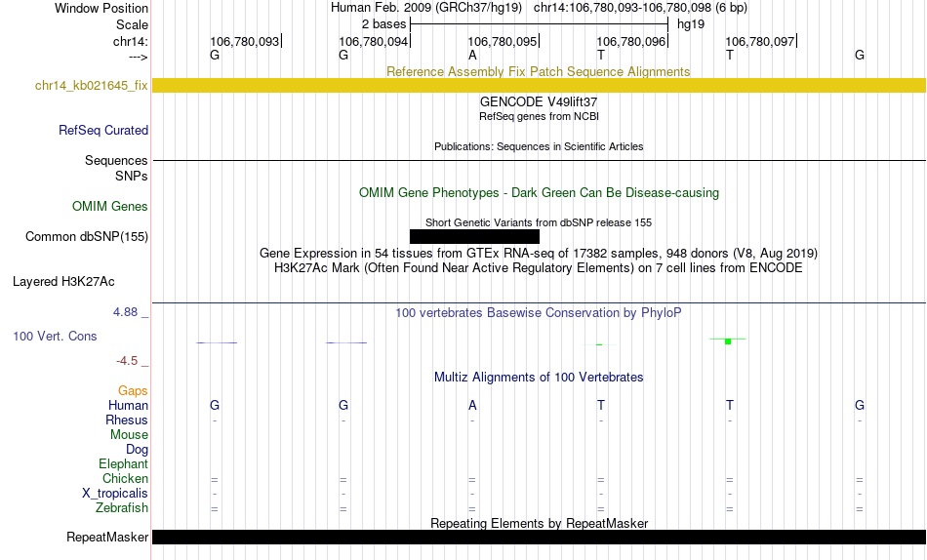Click the Zebrafish species label

pyautogui.click(x=122, y=507)
